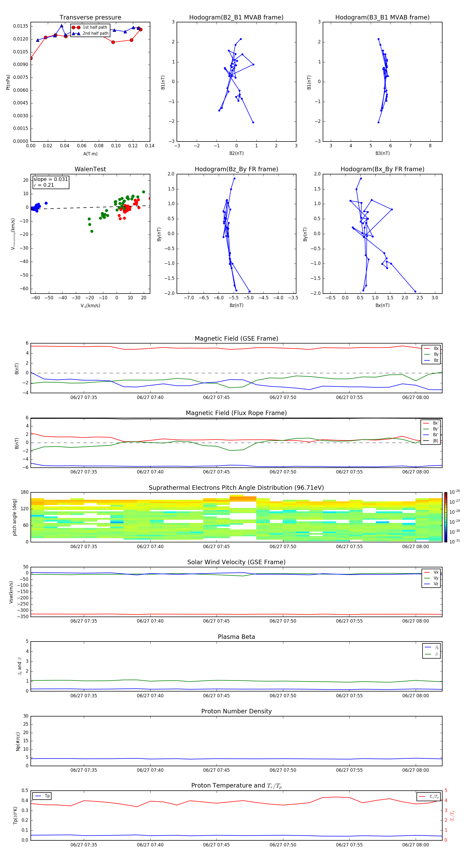Image resolution: width=473 pixels, height=868 pixels.
Task: Click the 'V_A(km/s)' x-axis label
Action: click(x=90, y=306)
